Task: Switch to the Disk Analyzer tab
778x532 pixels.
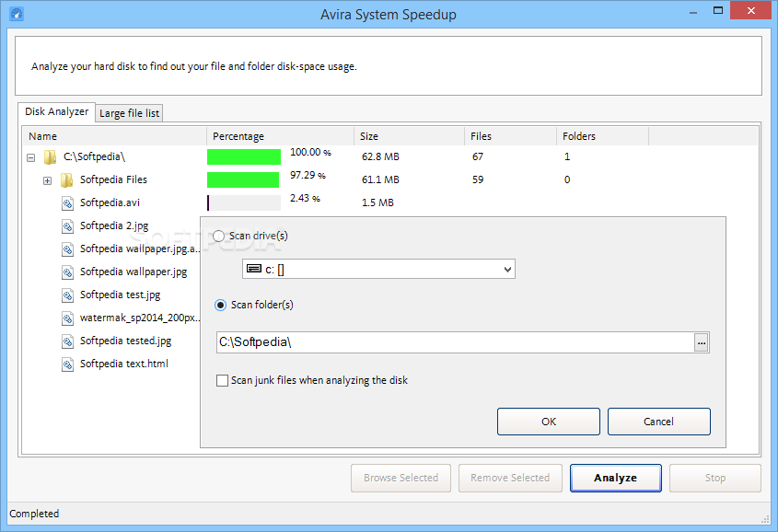Action: pyautogui.click(x=56, y=111)
